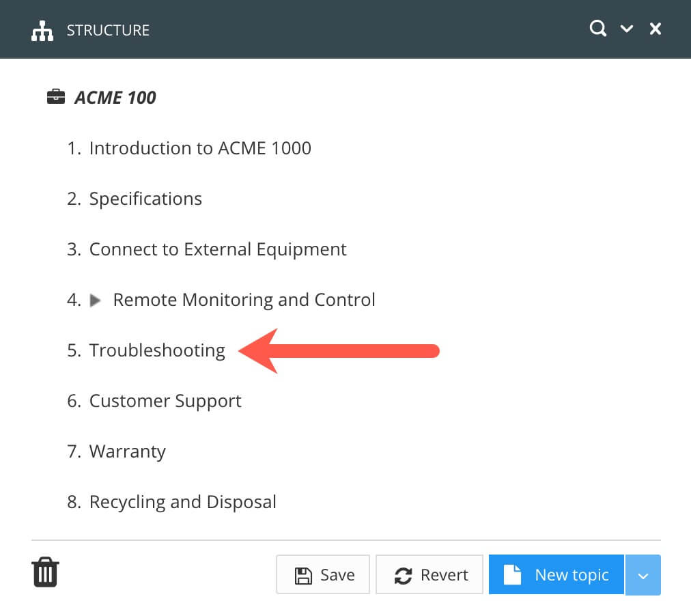Select Connect to External Equipment topic
This screenshot has height=616, width=691.
pos(218,249)
